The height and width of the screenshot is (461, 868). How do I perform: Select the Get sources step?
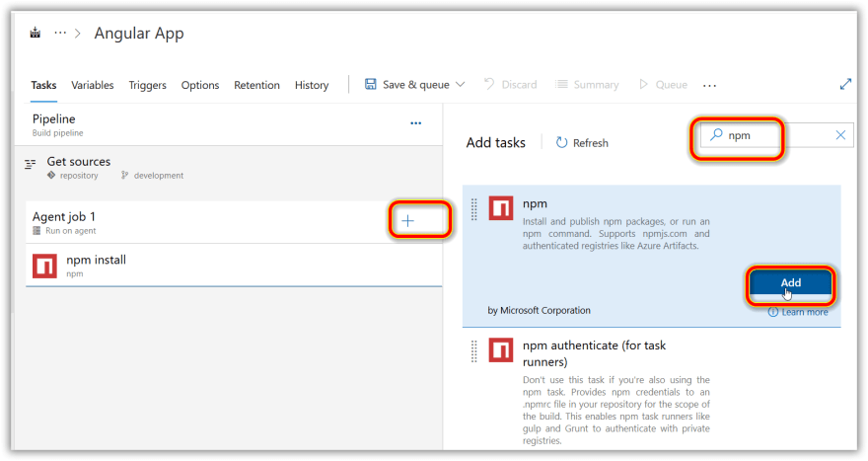pyautogui.click(x=229, y=168)
